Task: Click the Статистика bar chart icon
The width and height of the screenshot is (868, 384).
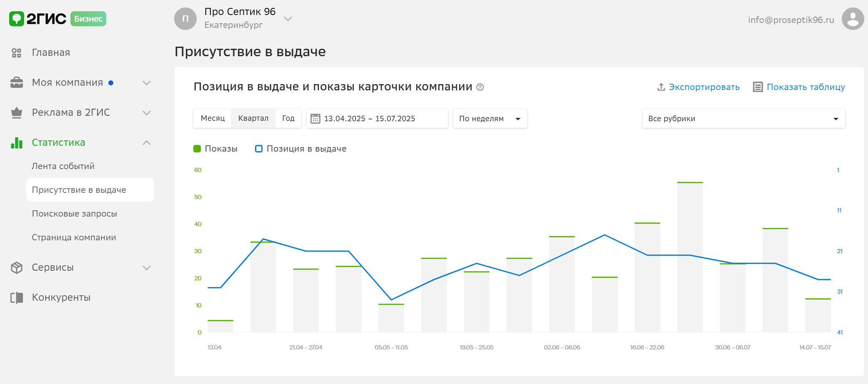Action: [x=16, y=142]
